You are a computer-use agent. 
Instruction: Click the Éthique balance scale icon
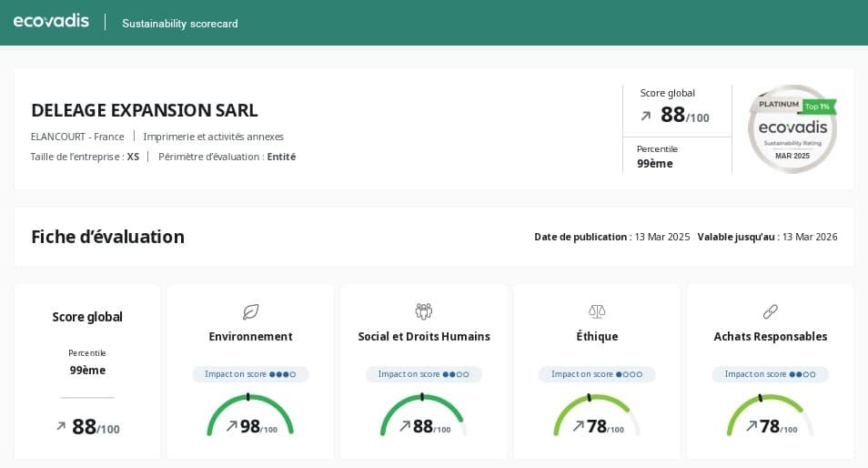(597, 312)
